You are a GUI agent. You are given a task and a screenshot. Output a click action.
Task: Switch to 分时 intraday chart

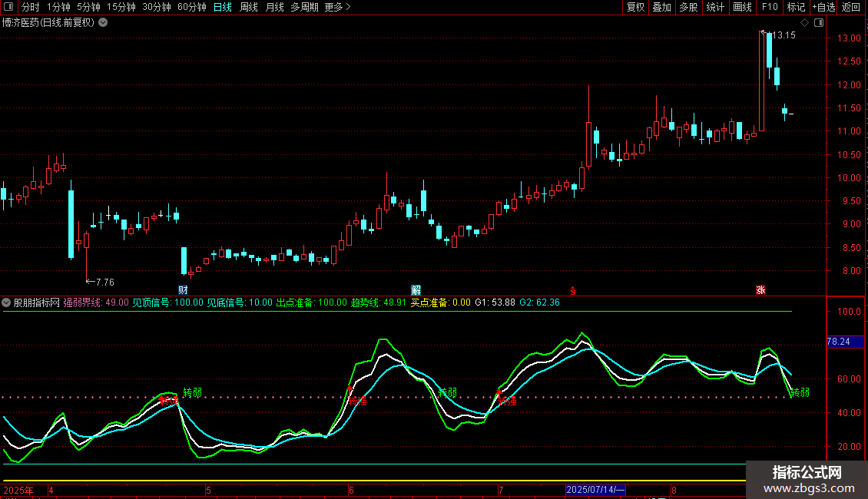point(31,7)
